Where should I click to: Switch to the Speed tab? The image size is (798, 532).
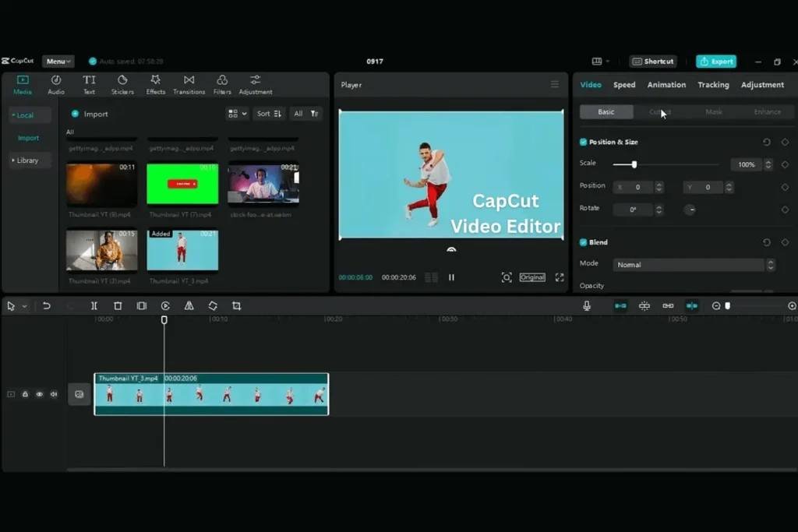624,85
